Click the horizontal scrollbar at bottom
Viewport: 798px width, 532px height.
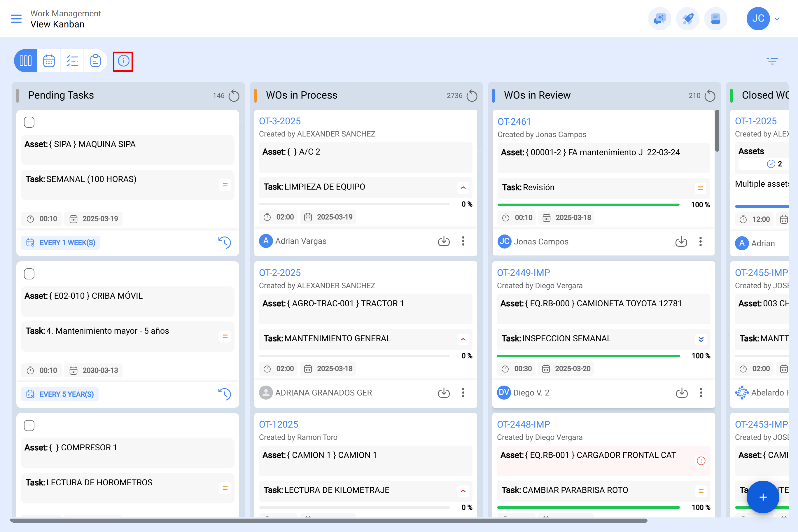point(328,520)
